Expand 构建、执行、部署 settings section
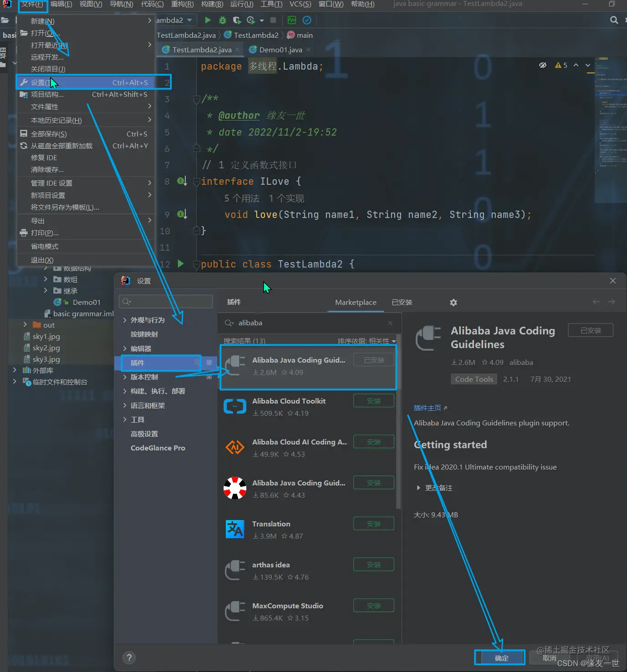This screenshot has width=627, height=672. pyautogui.click(x=125, y=391)
